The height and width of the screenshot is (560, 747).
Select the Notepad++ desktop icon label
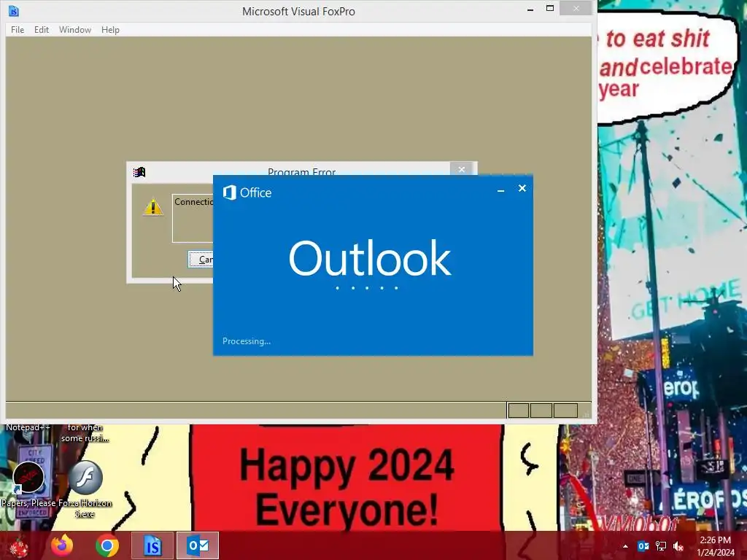click(x=28, y=427)
